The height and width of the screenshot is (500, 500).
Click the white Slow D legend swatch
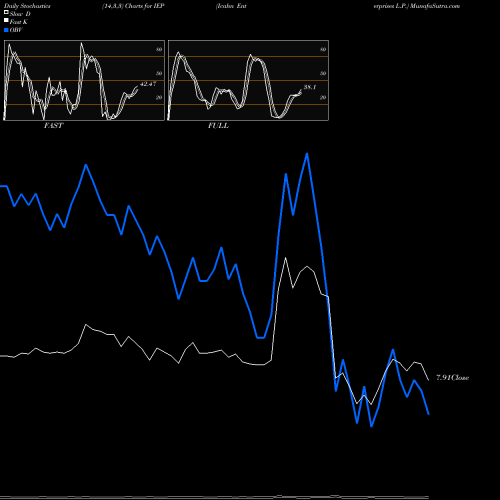point(6,13)
